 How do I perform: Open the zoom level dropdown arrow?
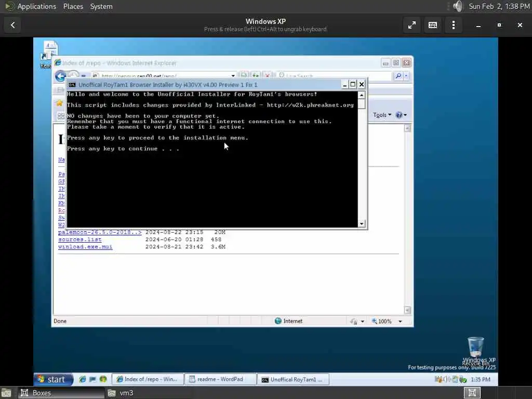[x=400, y=321]
